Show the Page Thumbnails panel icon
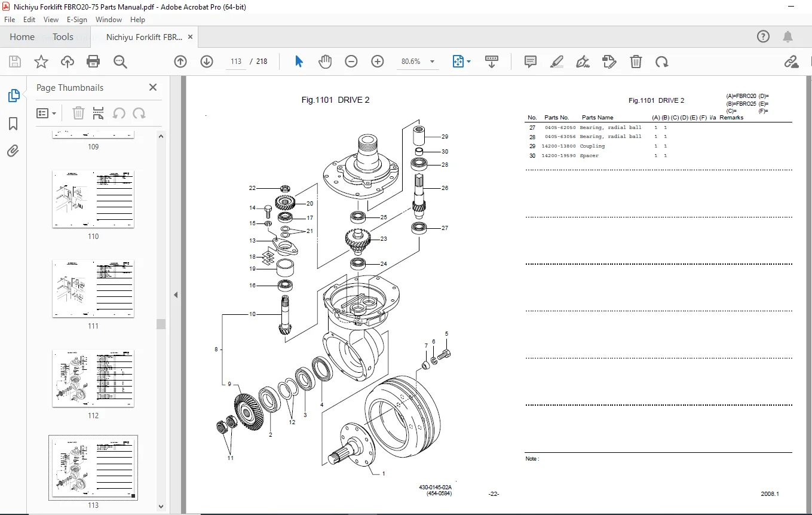 click(13, 96)
